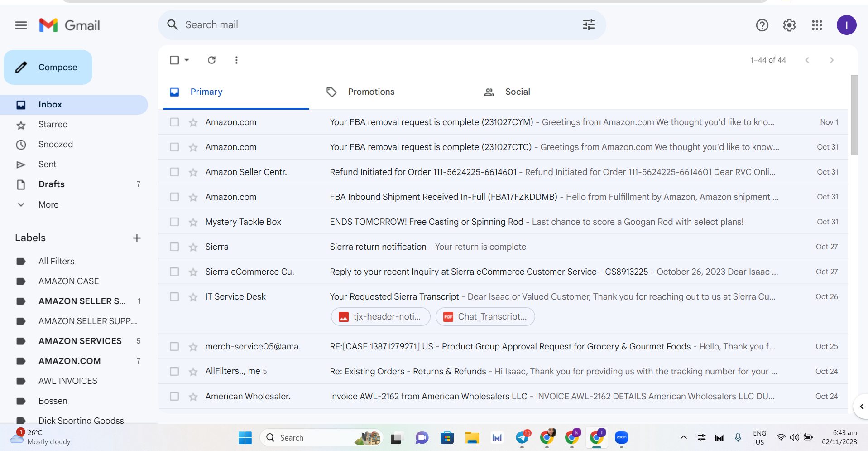This screenshot has width=868, height=451.
Task: Open the Google apps grid
Action: pos(817,25)
